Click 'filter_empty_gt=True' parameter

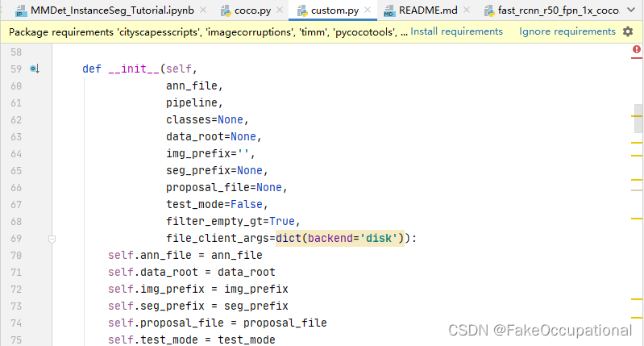[x=230, y=221]
